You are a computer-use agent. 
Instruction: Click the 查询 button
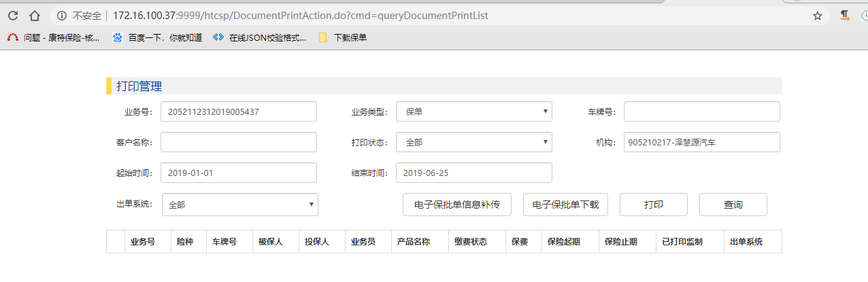tap(733, 205)
